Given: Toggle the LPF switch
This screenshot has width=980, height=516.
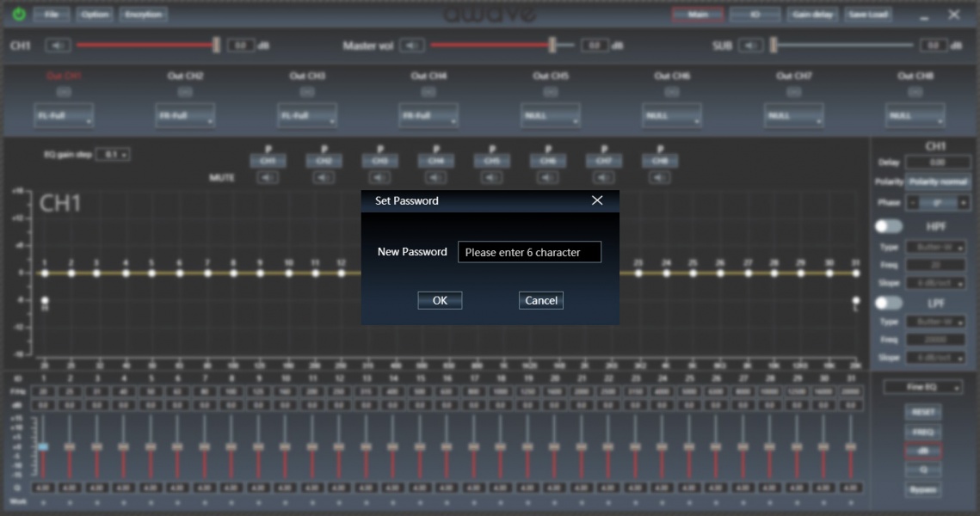Looking at the screenshot, I should coord(889,303).
